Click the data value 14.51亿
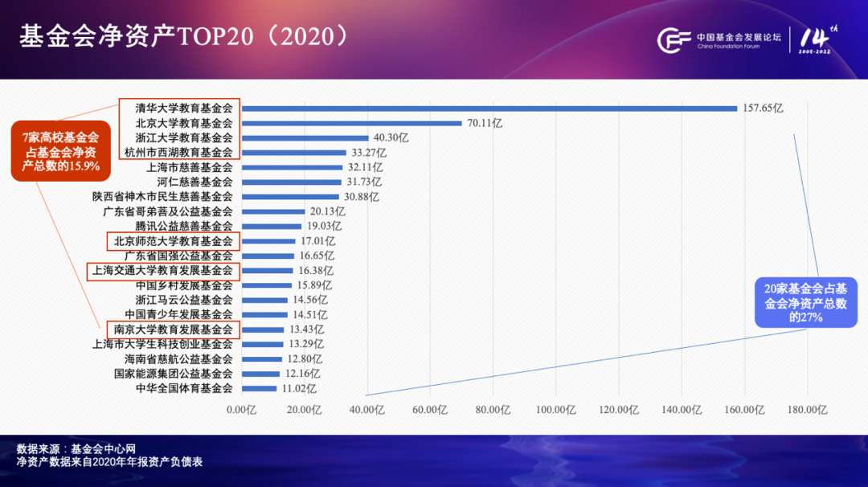The width and height of the screenshot is (868, 487). pyautogui.click(x=310, y=314)
